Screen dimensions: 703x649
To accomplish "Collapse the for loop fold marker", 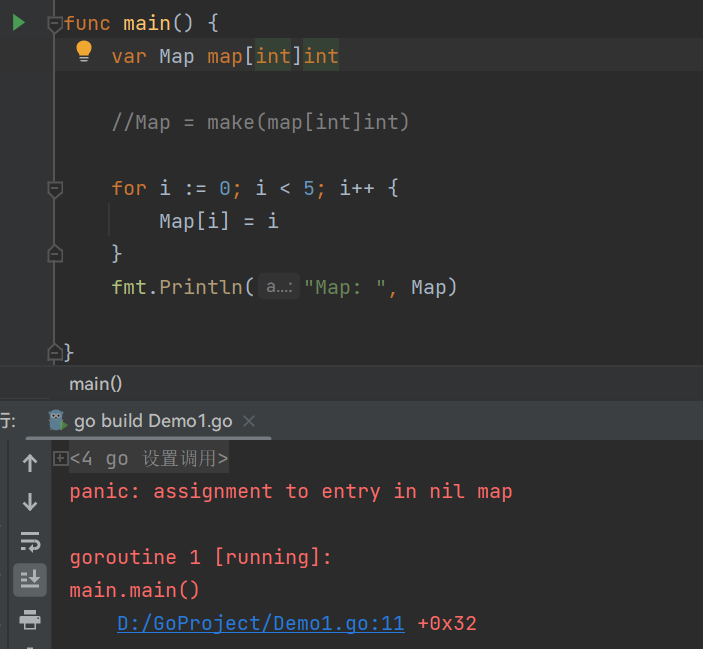I will point(55,188).
